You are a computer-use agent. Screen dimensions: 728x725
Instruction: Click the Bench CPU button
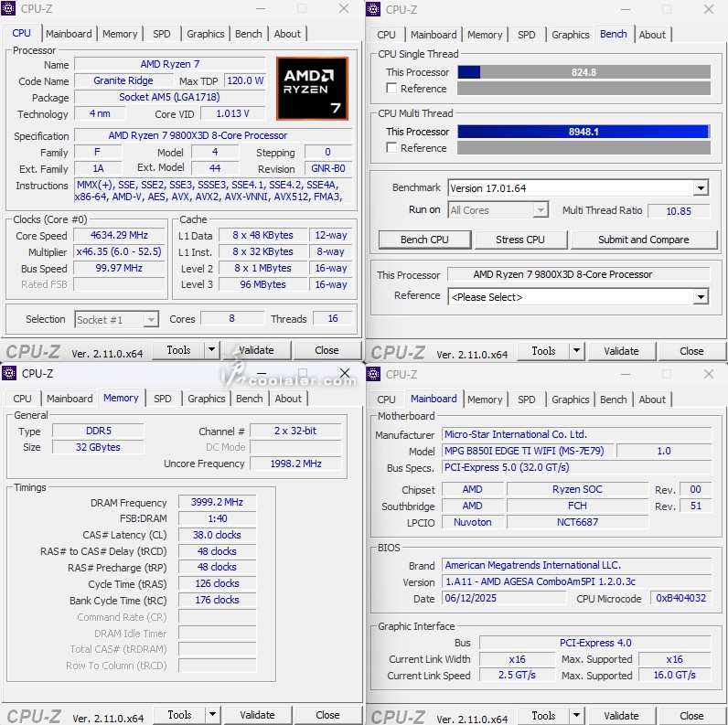point(424,240)
